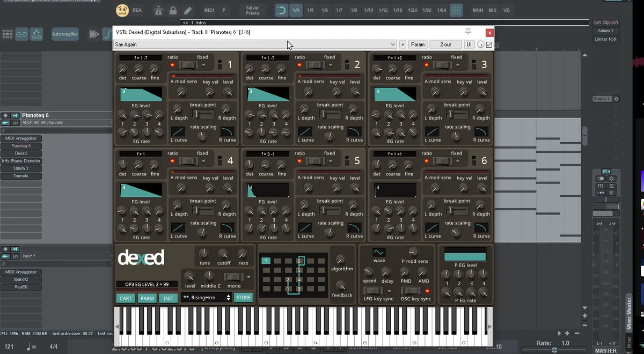Click the feedback knob in Dexed
Image resolution: width=644 pixels, height=354 pixels.
pyautogui.click(x=341, y=285)
